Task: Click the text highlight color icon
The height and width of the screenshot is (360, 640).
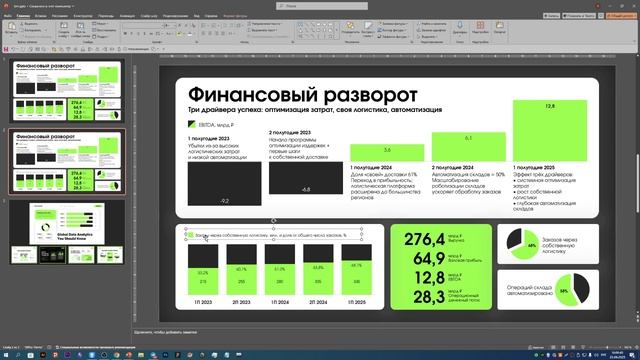Action: (179, 33)
